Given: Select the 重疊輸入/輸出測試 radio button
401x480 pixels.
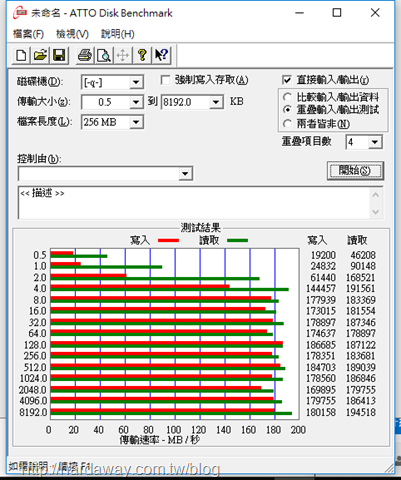Looking at the screenshot, I should pyautogui.click(x=287, y=110).
